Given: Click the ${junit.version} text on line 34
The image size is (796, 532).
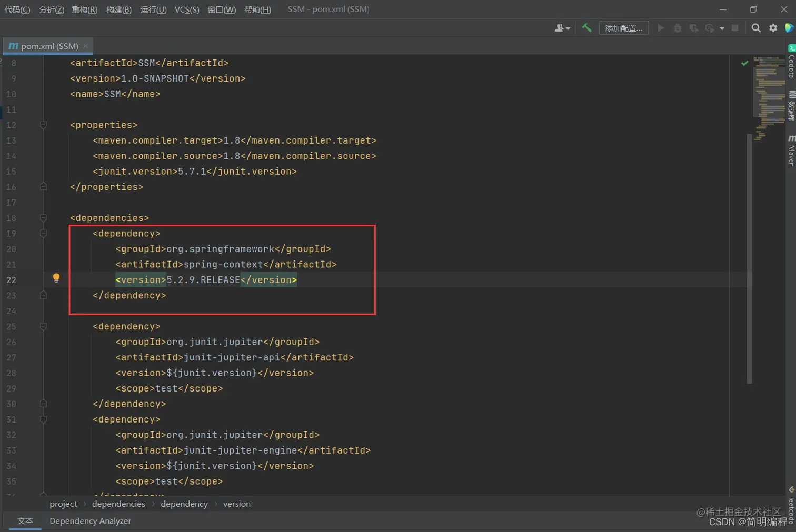Looking at the screenshot, I should tap(212, 466).
